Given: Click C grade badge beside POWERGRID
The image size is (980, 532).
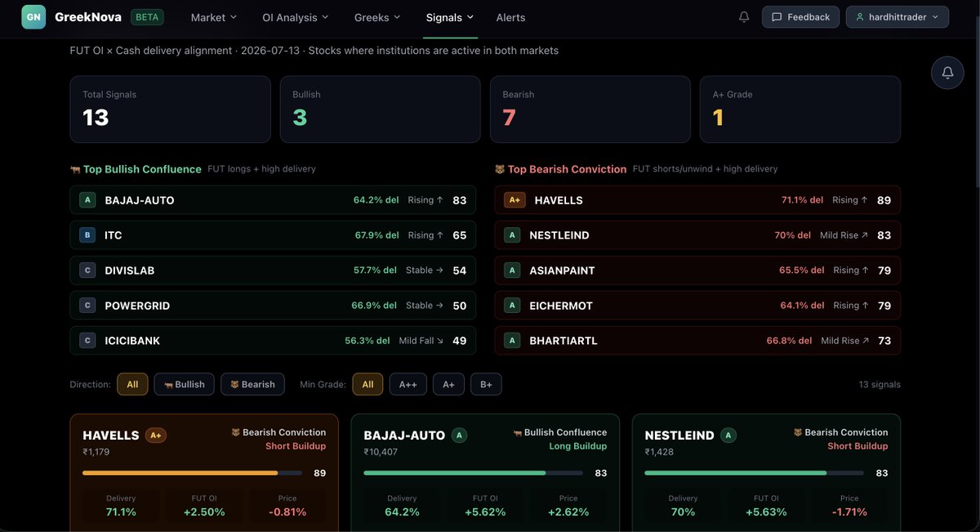Looking at the screenshot, I should (87, 306).
